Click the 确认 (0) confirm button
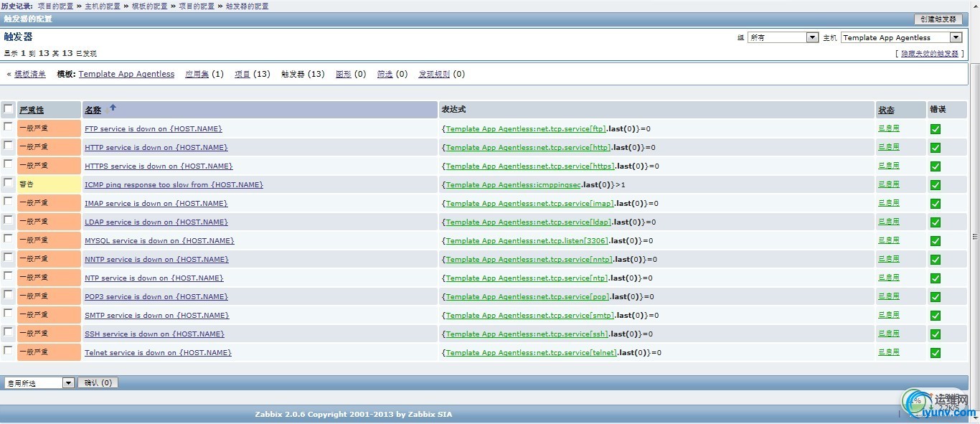980x424 pixels. 98,383
